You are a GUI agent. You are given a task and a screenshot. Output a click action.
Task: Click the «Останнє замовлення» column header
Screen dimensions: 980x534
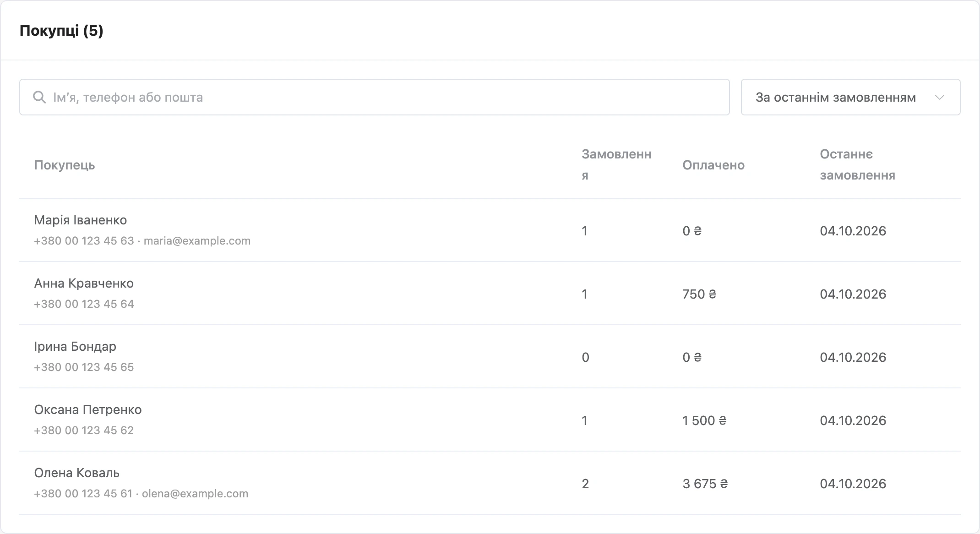[857, 165]
